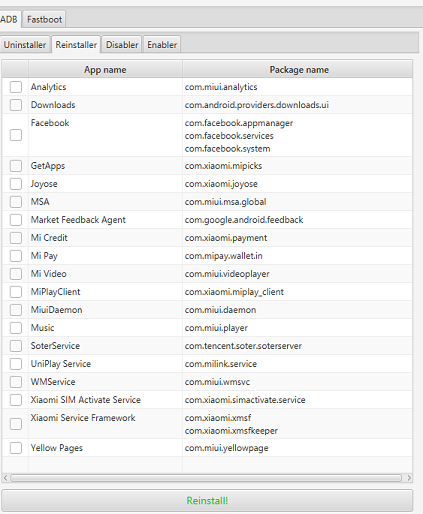Select the Yellow Pages name cell
Viewport: 423px width, 514px height.
pyautogui.click(x=105, y=448)
